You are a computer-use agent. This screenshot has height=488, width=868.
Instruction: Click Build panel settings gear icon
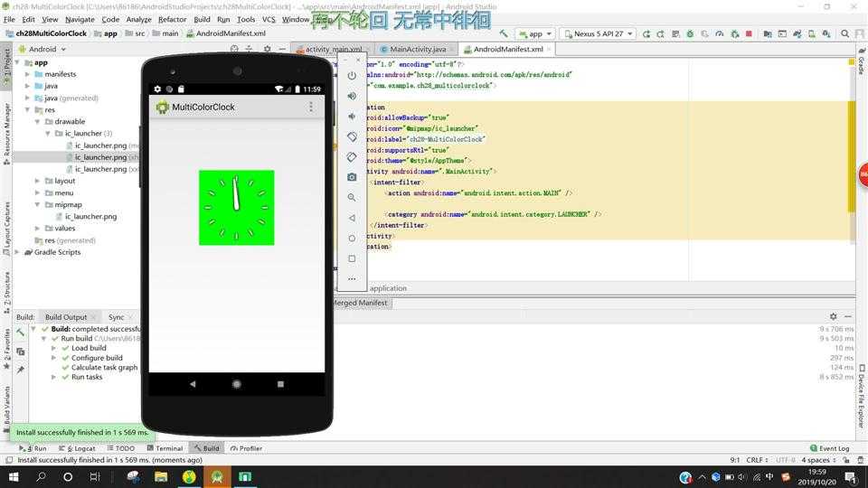coord(833,316)
